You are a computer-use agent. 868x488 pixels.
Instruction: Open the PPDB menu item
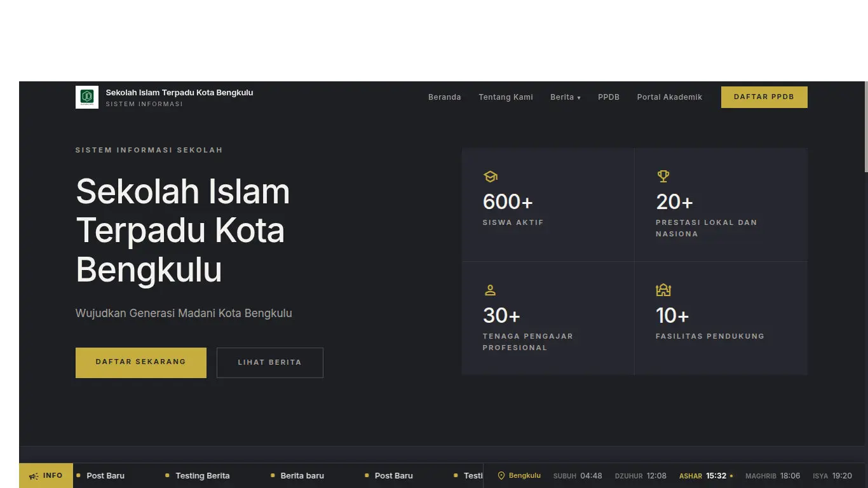point(609,97)
